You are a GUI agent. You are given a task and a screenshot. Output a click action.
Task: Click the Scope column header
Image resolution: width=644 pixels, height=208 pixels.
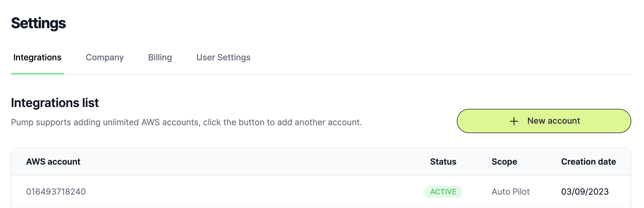504,162
